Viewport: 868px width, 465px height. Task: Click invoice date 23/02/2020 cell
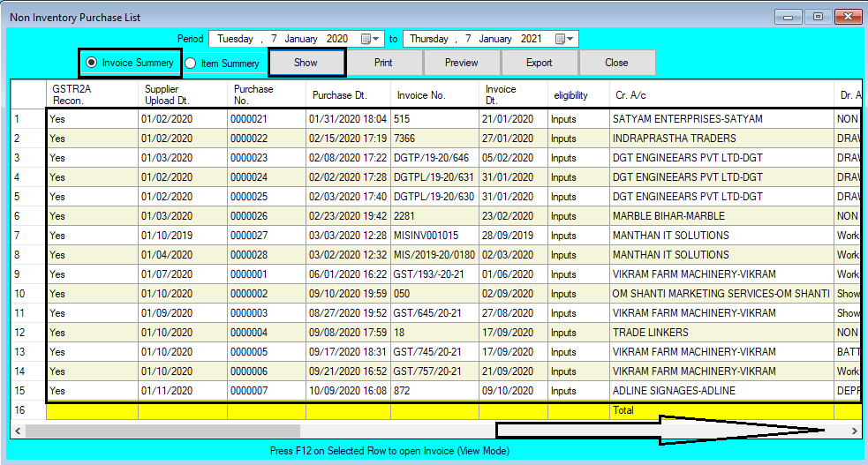pyautogui.click(x=513, y=215)
